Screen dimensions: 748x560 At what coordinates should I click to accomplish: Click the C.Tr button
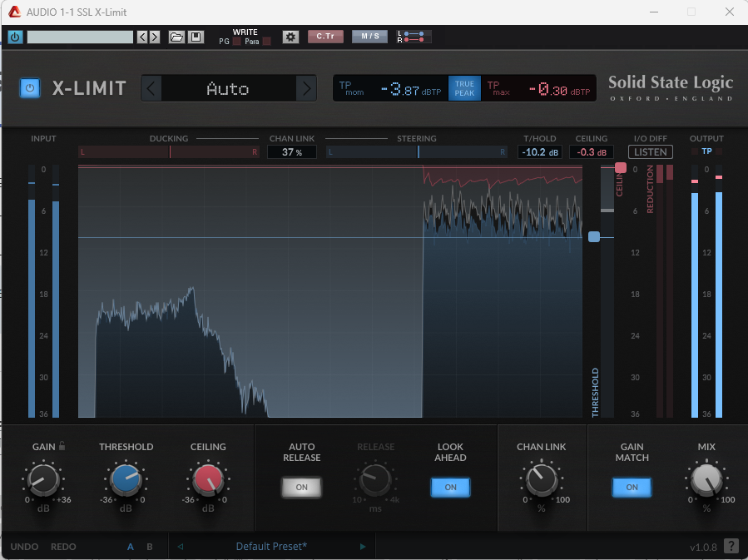pyautogui.click(x=325, y=37)
